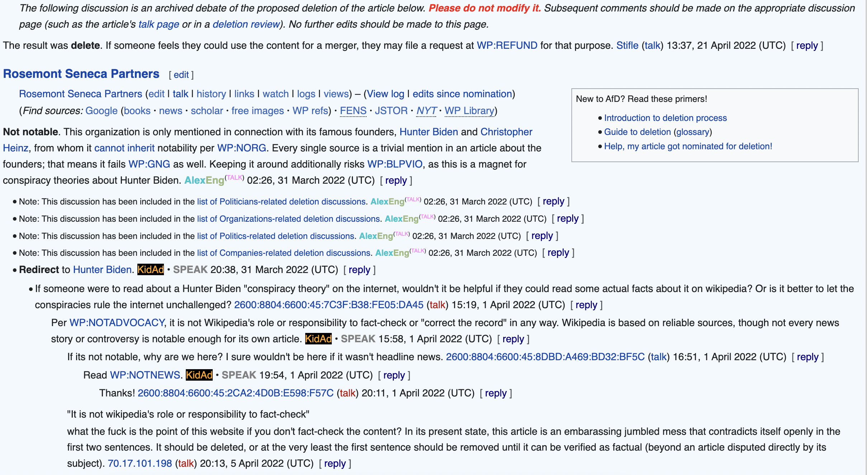Open the FENS source link
The height and width of the screenshot is (475, 868).
coord(353,111)
